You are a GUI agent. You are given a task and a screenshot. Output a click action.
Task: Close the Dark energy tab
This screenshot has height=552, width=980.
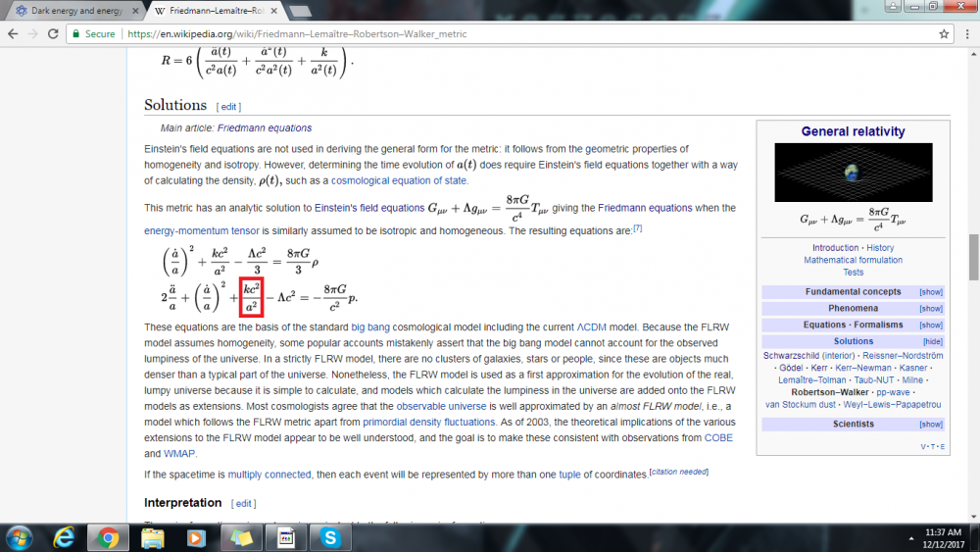[134, 11]
